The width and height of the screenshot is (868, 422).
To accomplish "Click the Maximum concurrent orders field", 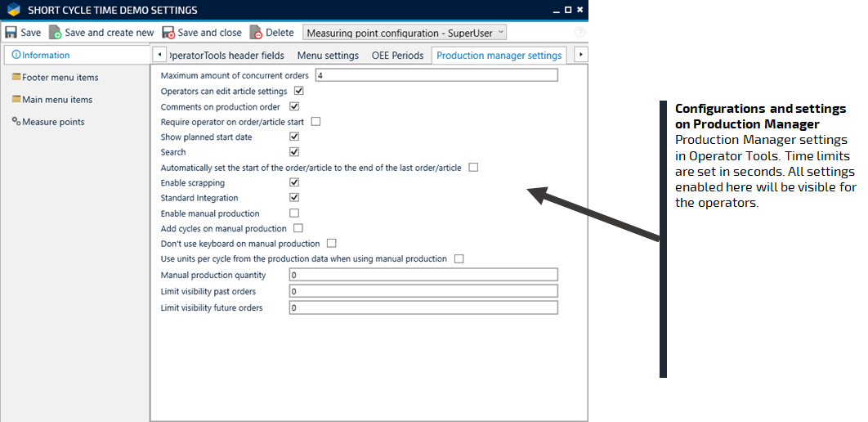I will pyautogui.click(x=436, y=75).
